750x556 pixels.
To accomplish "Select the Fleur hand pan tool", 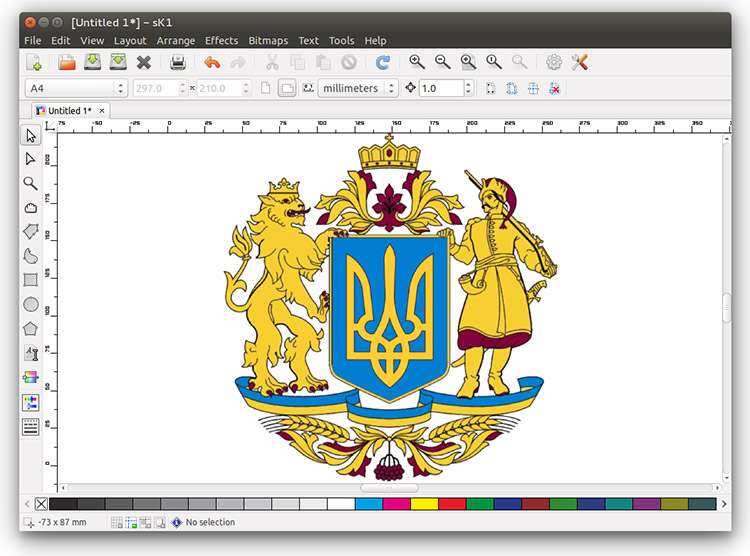I will pyautogui.click(x=31, y=208).
